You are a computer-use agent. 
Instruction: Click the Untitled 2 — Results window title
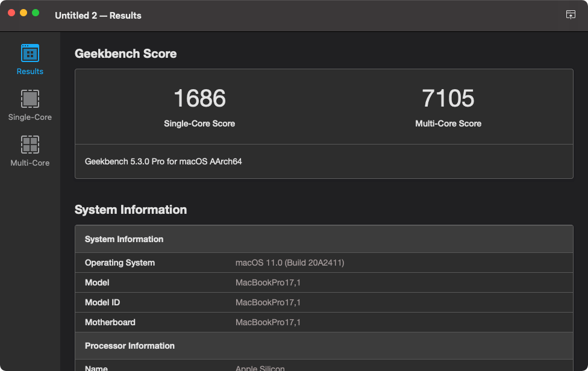point(98,16)
